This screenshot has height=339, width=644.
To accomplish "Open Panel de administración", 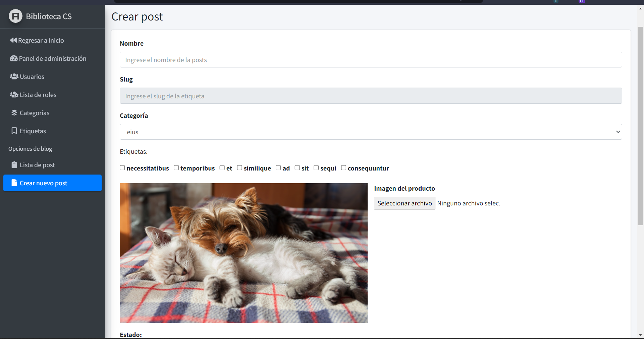I will coord(52,58).
